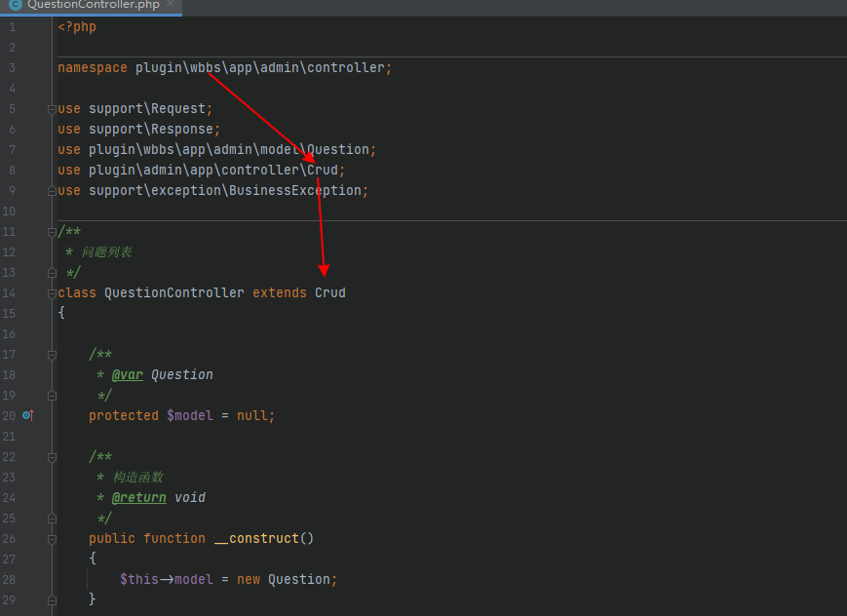847x616 pixels.
Task: Click the @var tag in docblock
Action: click(x=128, y=374)
